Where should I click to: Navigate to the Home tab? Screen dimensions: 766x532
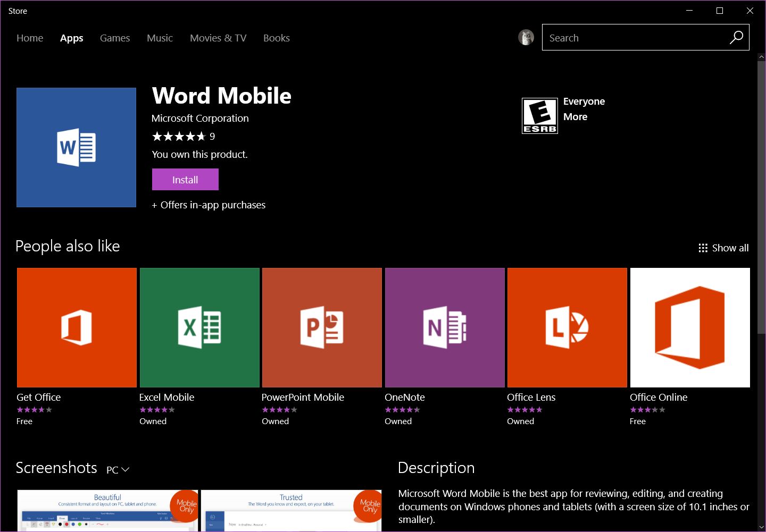point(30,38)
